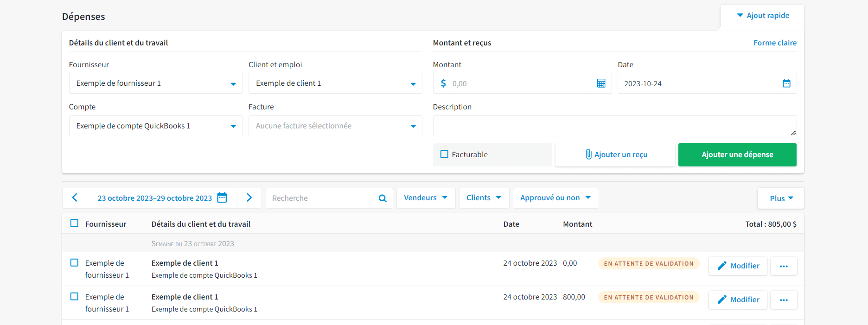Select the 0,00 expense row checkbox
Viewport: 868px width, 325px height.
click(74, 262)
